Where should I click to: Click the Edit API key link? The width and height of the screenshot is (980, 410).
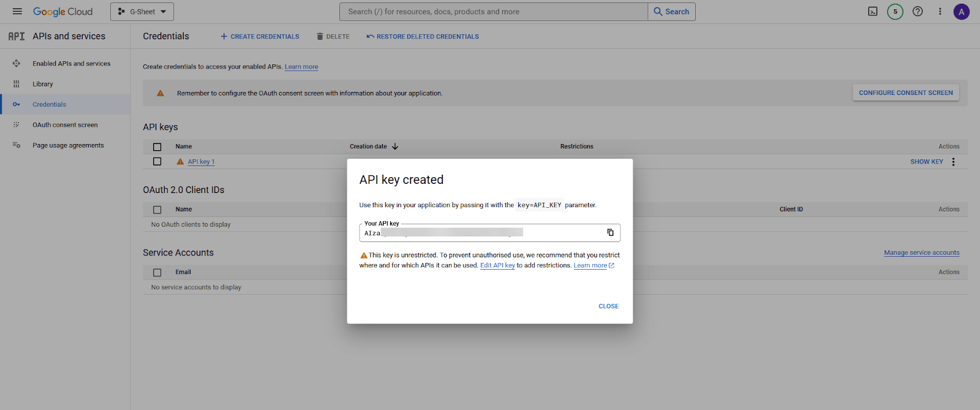pos(497,266)
